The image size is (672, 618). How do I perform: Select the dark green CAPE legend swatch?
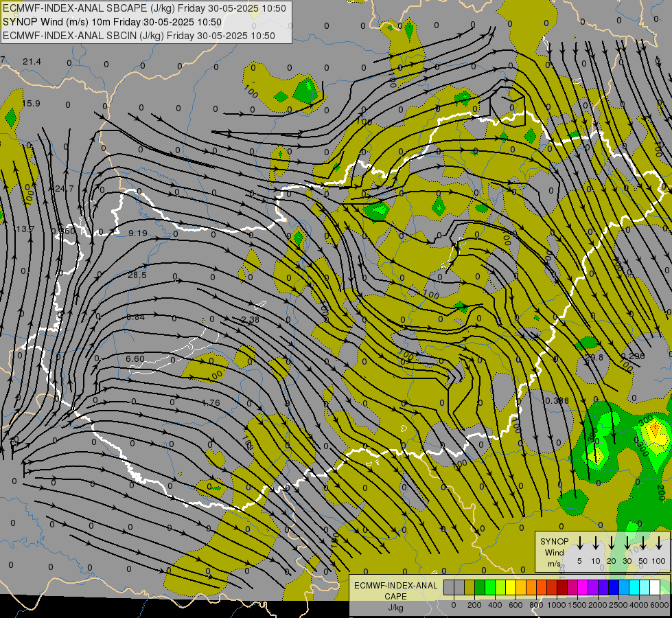point(480,587)
